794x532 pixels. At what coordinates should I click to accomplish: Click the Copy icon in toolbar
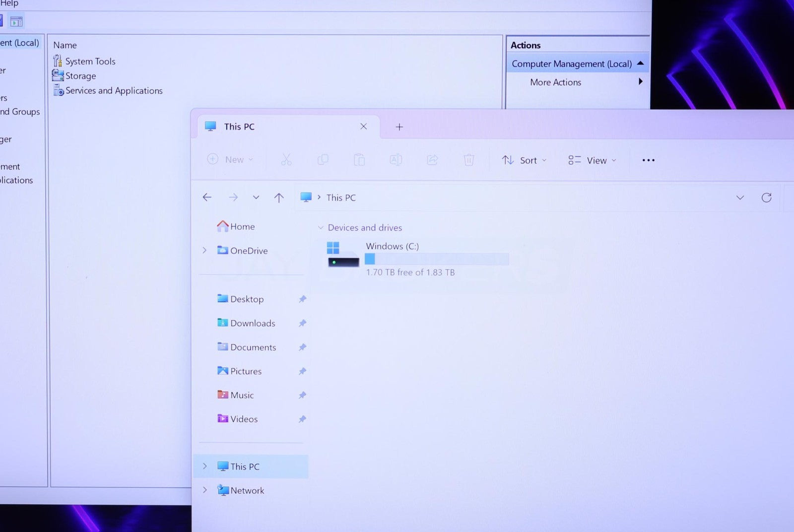tap(323, 160)
